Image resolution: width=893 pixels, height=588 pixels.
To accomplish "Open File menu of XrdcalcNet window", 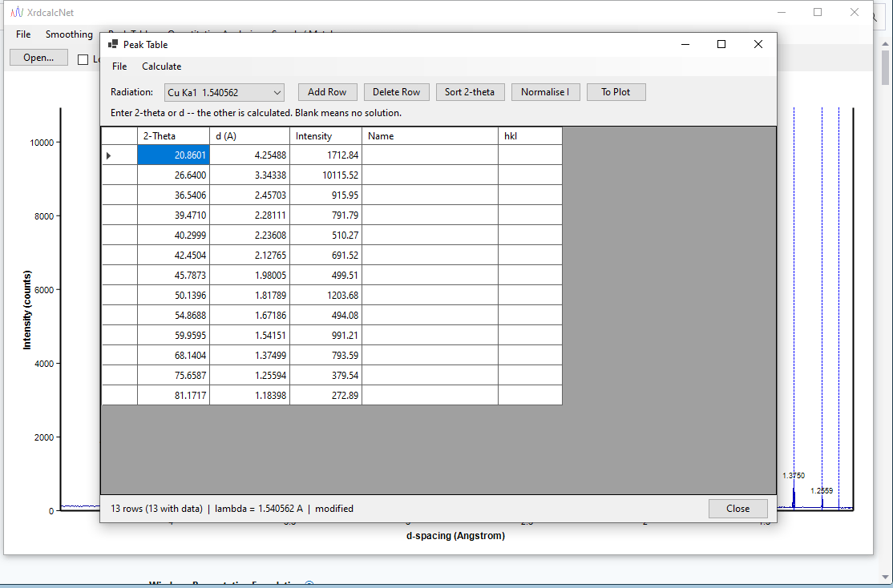I will pyautogui.click(x=23, y=34).
